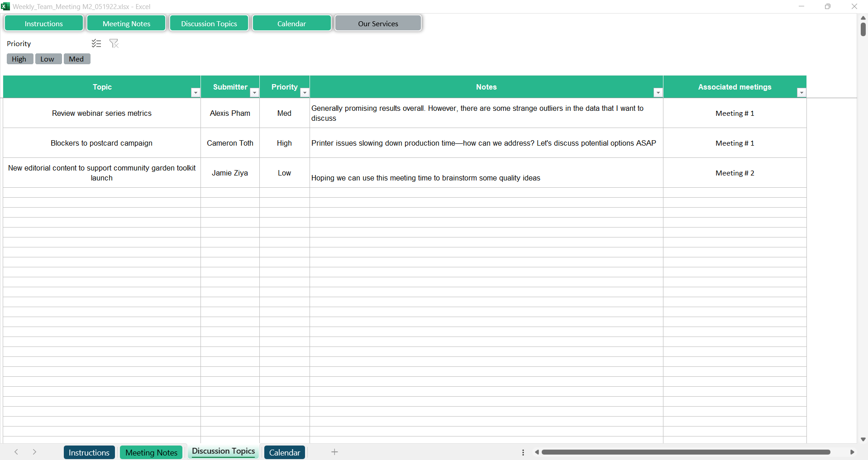Click next sheet navigation arrow

click(x=34, y=452)
